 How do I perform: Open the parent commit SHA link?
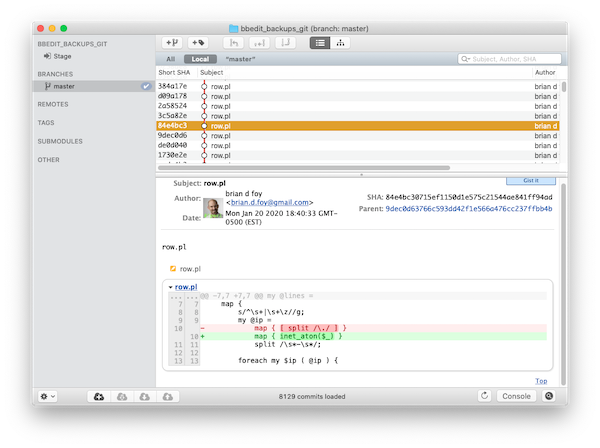coord(469,209)
